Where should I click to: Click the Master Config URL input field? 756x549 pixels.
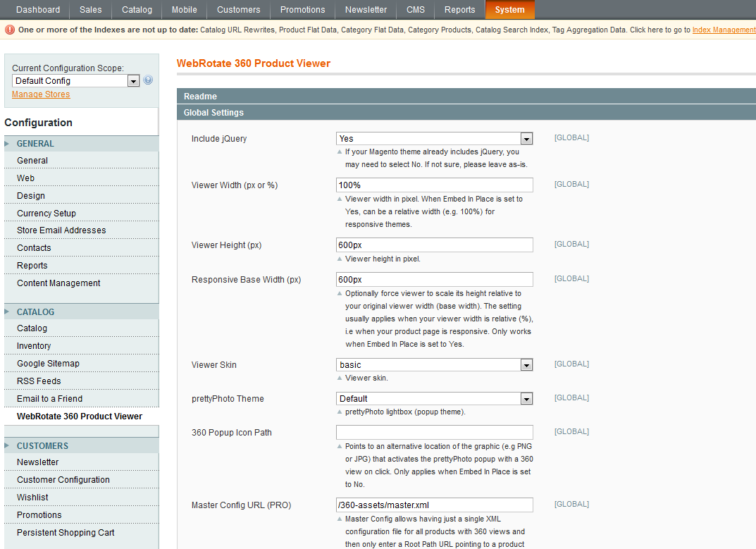tap(435, 505)
